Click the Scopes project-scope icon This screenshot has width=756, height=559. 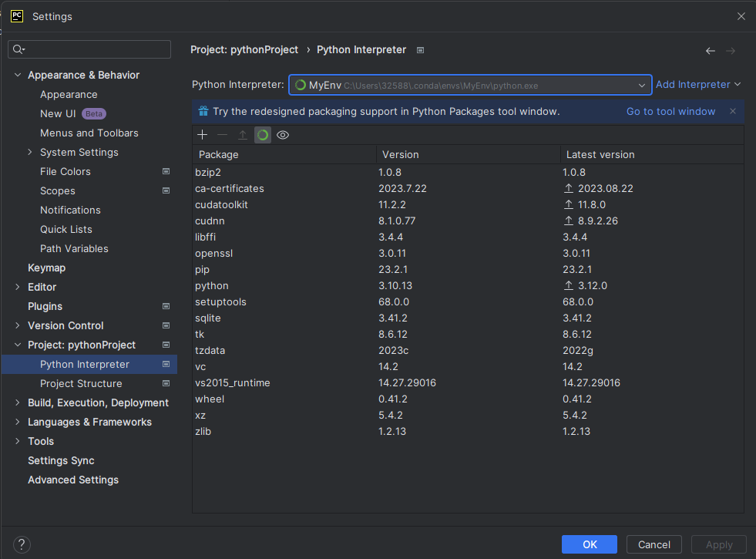[166, 190]
